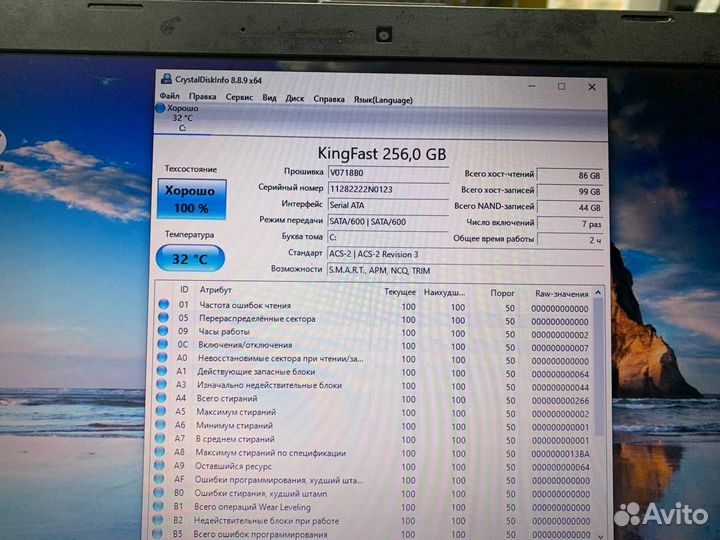720x540 pixels.
Task: Click status icon for row A8
Action: click(159, 452)
